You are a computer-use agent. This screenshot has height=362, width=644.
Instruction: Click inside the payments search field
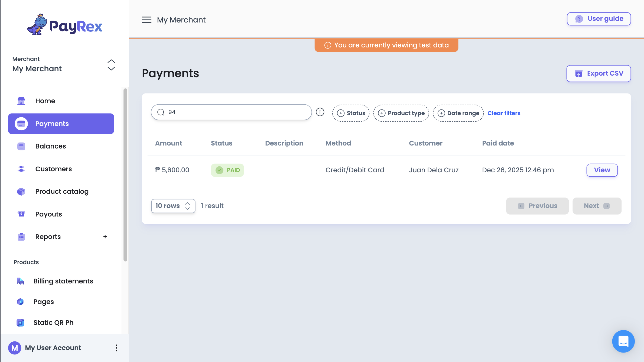(231, 112)
